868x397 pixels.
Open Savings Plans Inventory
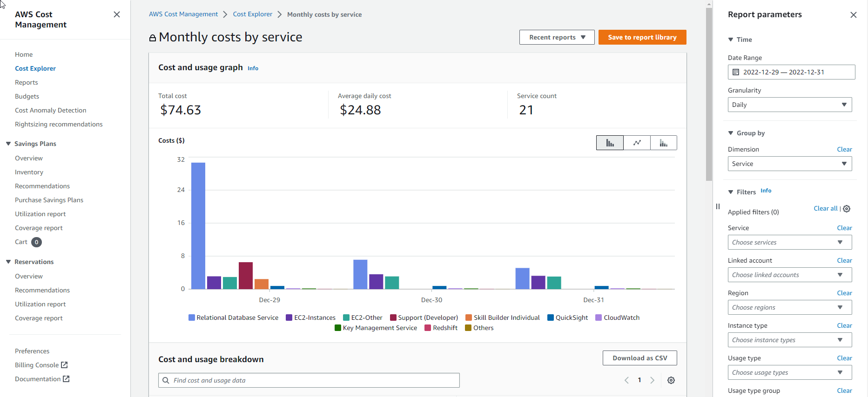(29, 172)
